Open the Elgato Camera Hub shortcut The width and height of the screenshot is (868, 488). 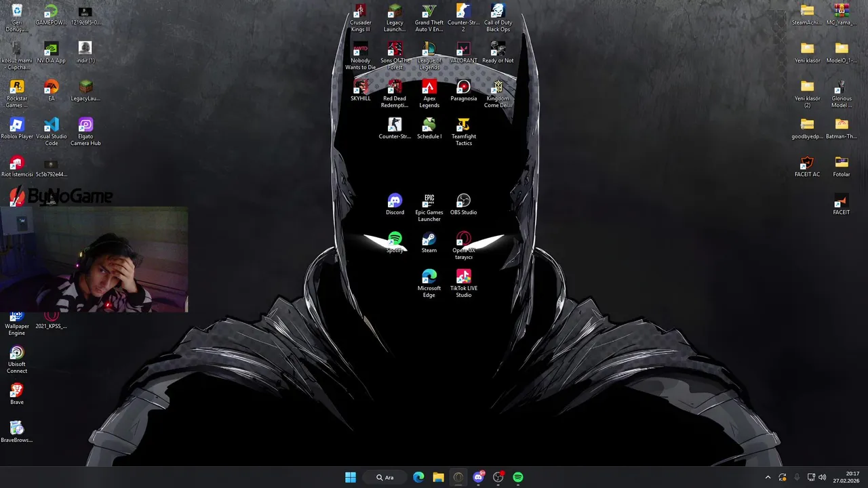tap(85, 131)
